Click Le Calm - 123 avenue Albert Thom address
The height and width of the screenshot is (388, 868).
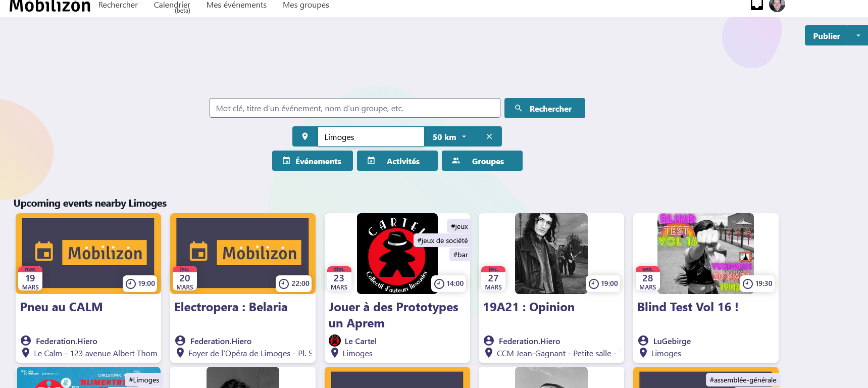tap(95, 353)
